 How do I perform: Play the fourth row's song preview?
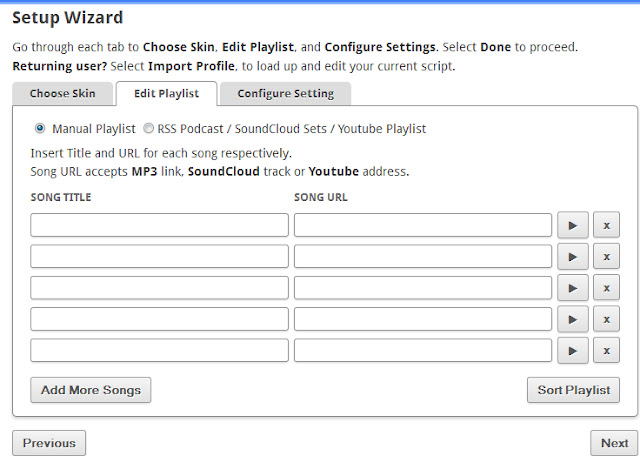click(x=573, y=319)
